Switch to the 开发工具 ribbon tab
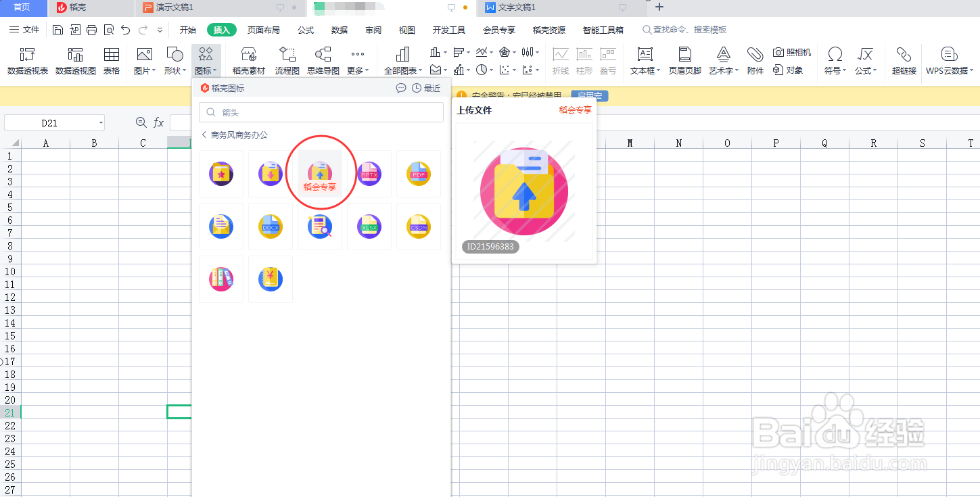Image resolution: width=980 pixels, height=497 pixels. coord(449,30)
